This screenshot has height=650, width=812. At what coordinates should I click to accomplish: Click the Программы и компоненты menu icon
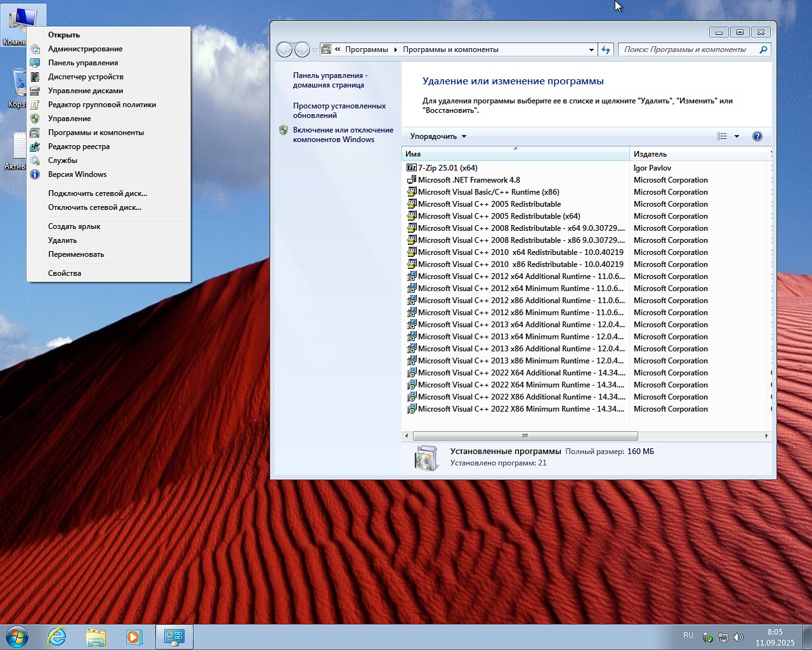click(x=35, y=133)
